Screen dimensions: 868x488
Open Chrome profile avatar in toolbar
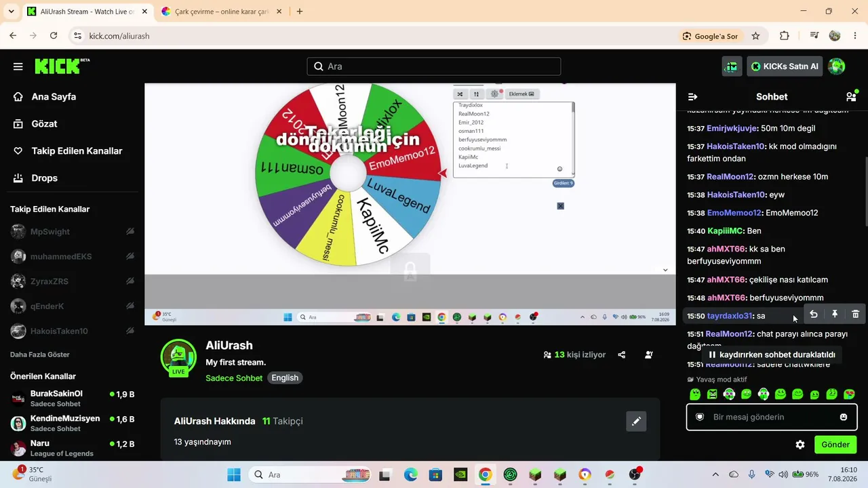(x=835, y=36)
